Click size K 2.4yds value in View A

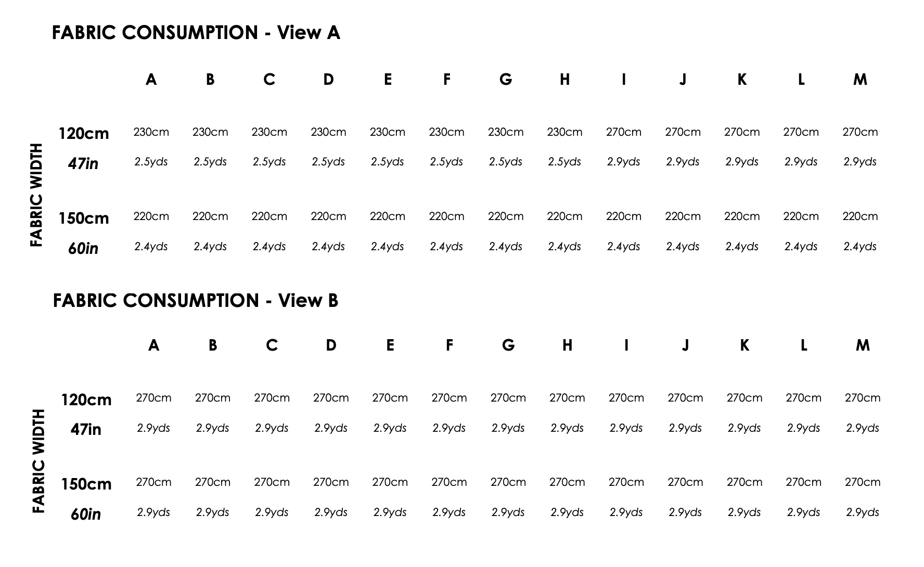[742, 247]
